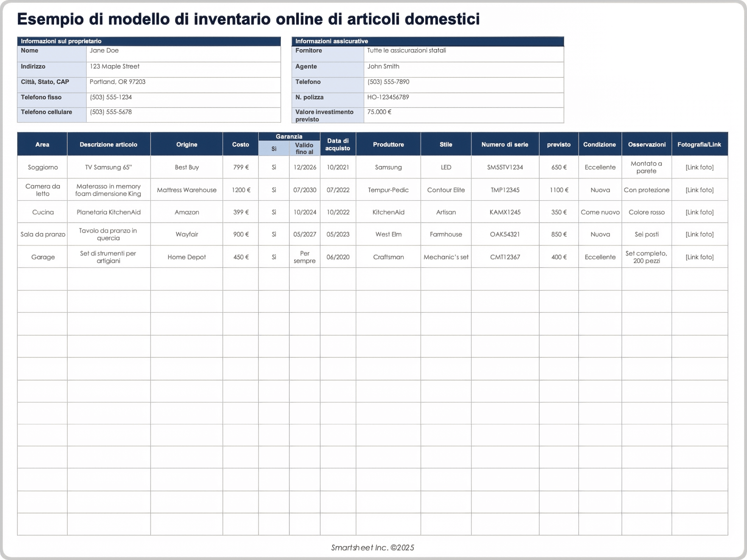This screenshot has height=560, width=747.
Task: Select the Garanzia column header
Action: tap(289, 136)
